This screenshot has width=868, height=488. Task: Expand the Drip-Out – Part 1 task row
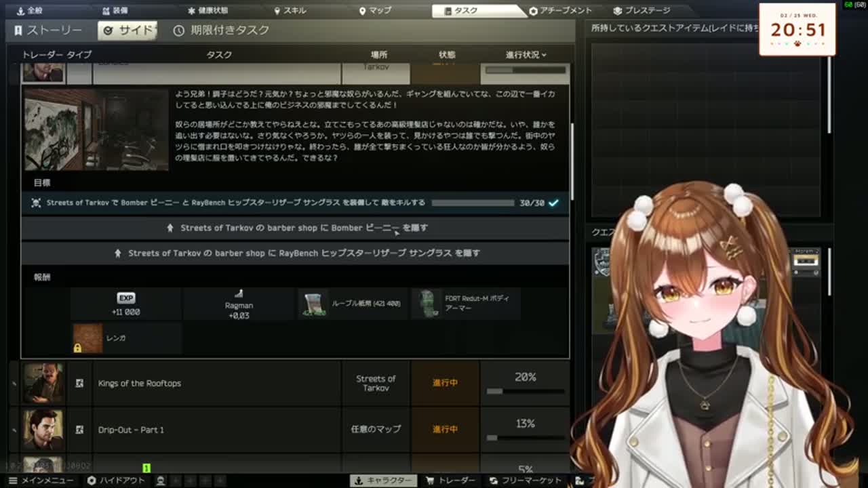click(14, 430)
